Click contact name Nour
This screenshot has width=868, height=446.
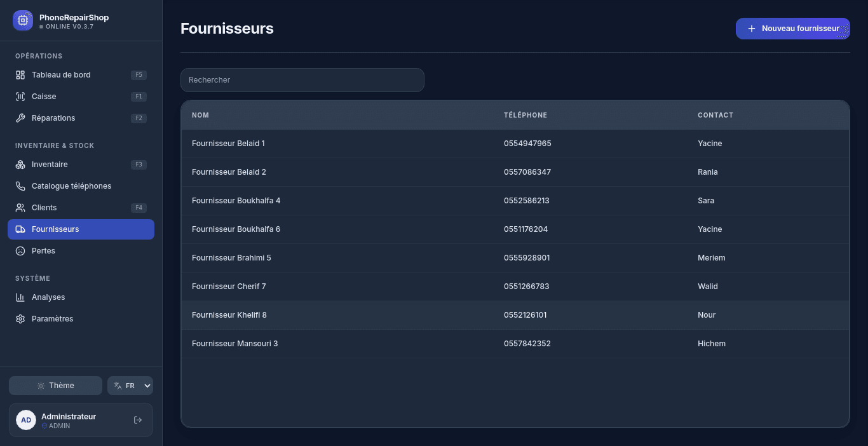pos(707,315)
